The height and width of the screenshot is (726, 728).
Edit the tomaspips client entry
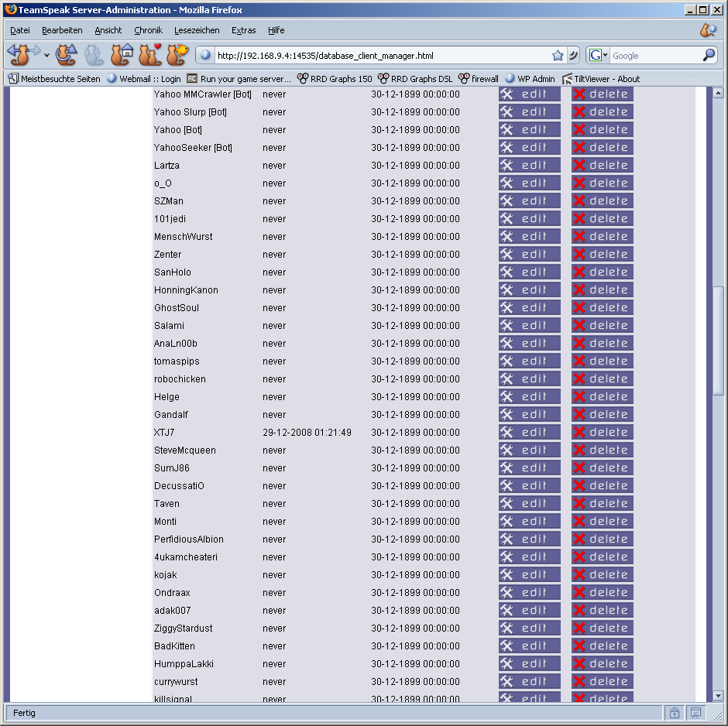529,361
